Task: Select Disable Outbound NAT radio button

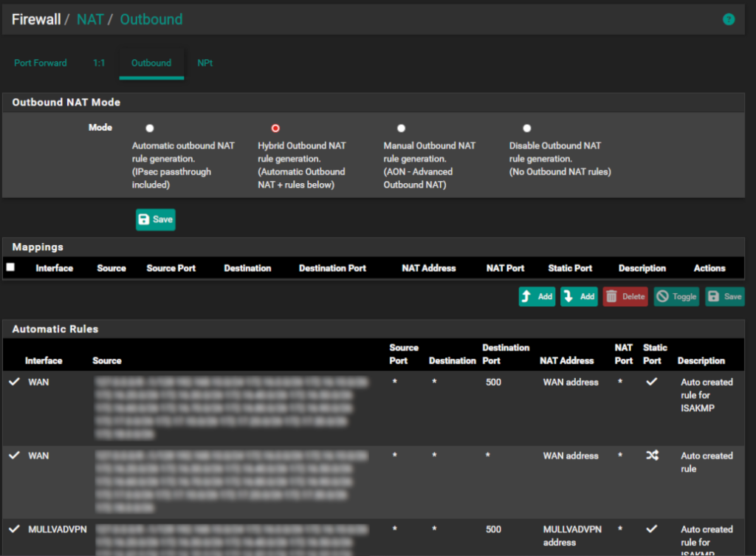Action: (x=526, y=128)
